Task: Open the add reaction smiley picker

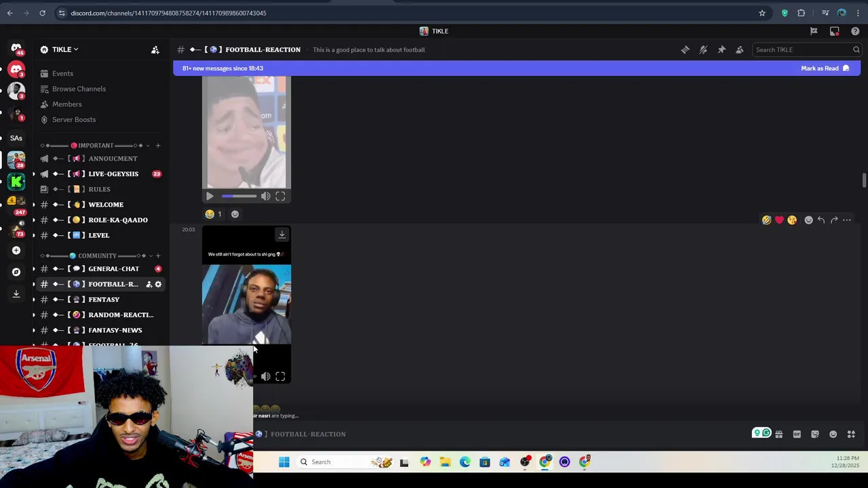Action: point(808,220)
